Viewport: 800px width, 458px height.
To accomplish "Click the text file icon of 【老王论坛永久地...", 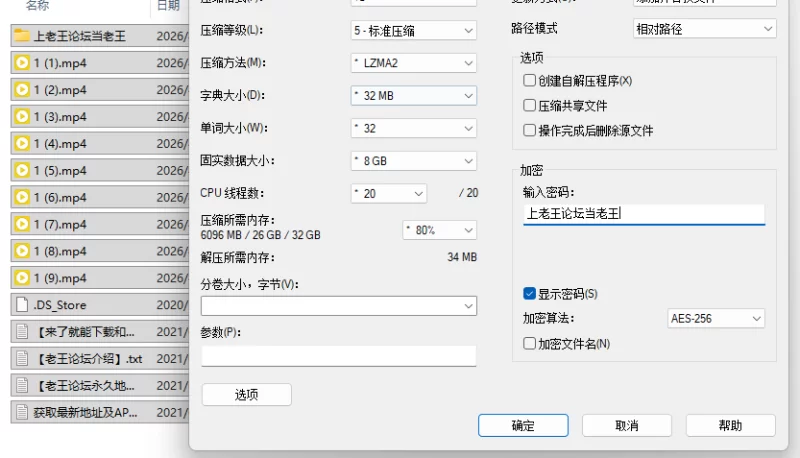I will pos(22,386).
